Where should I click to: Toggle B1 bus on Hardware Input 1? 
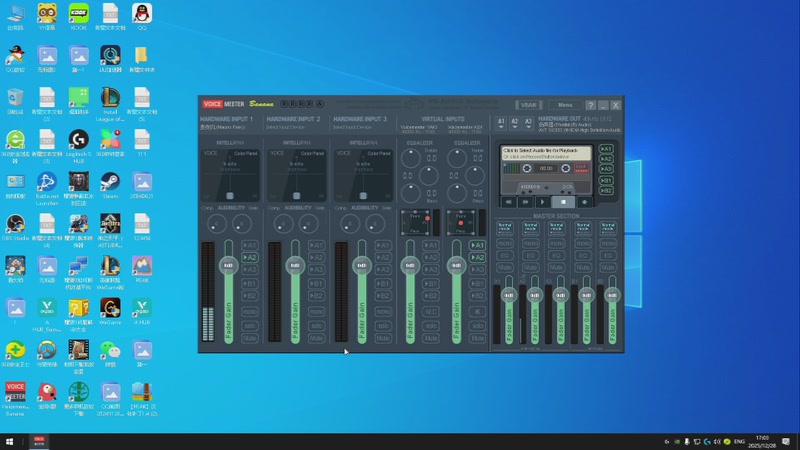(250, 284)
